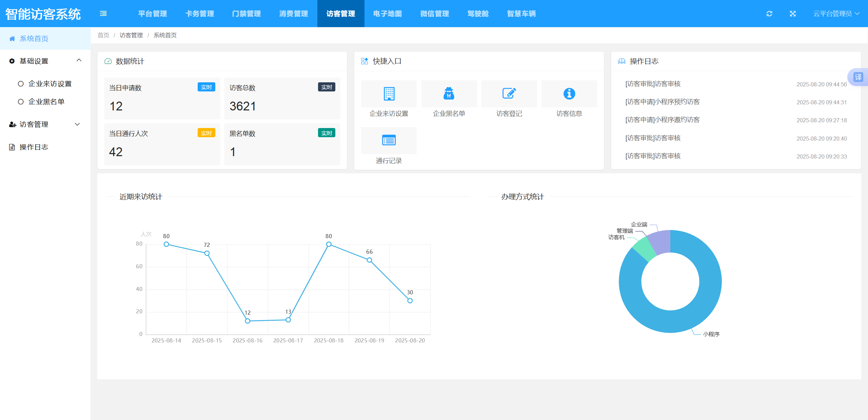
Task: Click the 2025-08-14 data point valued 80
Action: 166,244
